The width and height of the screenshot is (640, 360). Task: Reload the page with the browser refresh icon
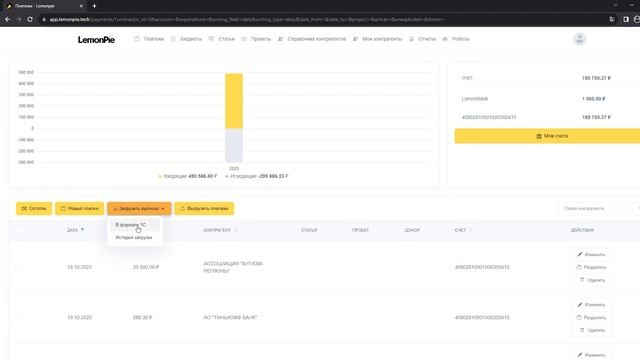(30, 19)
